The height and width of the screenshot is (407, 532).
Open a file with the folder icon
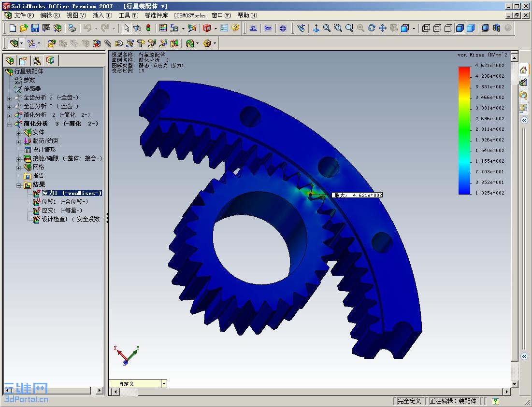(24, 28)
